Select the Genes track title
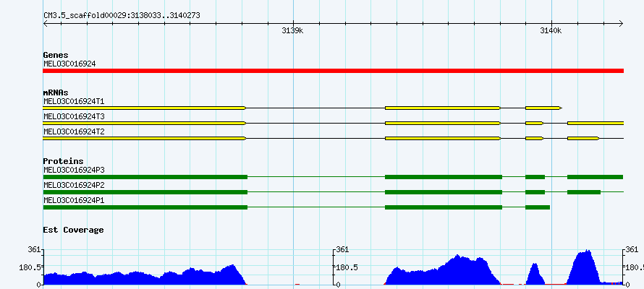644x289 pixels. click(56, 55)
